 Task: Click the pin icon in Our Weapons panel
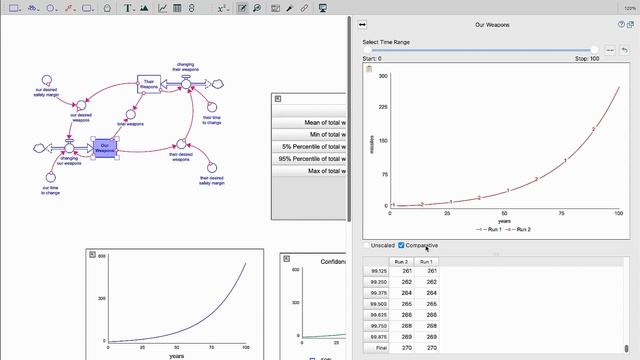click(x=362, y=25)
